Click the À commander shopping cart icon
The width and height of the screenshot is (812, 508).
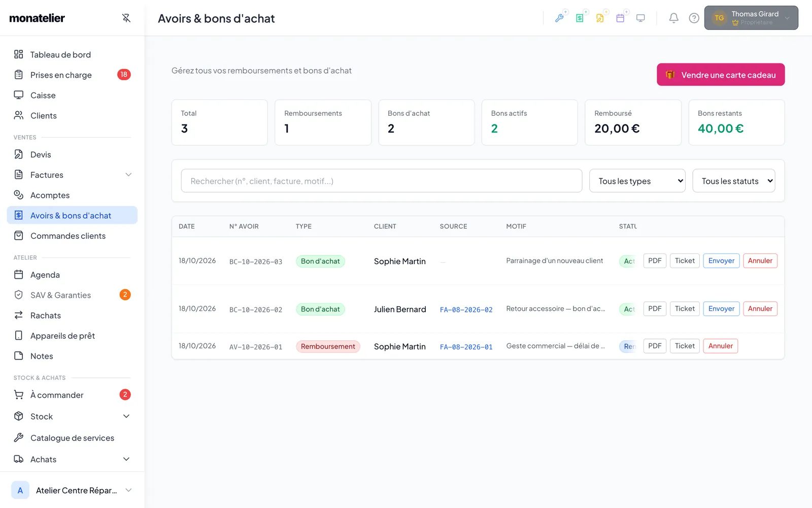pos(19,395)
